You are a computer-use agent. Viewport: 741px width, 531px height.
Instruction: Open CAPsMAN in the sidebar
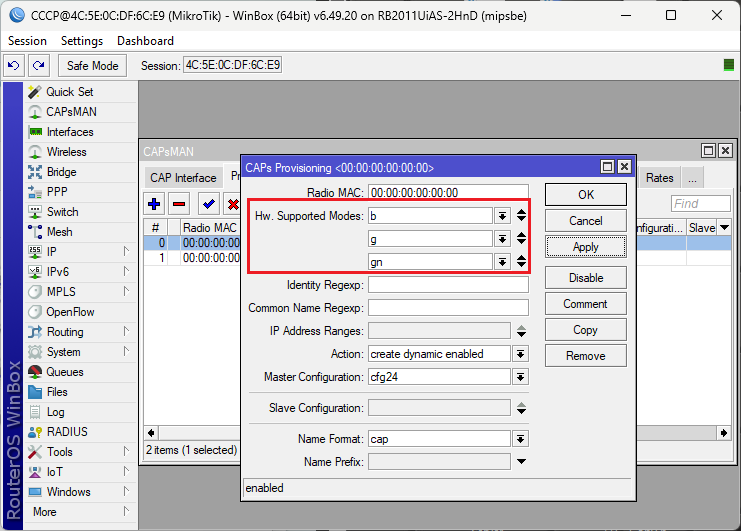pyautogui.click(x=71, y=112)
